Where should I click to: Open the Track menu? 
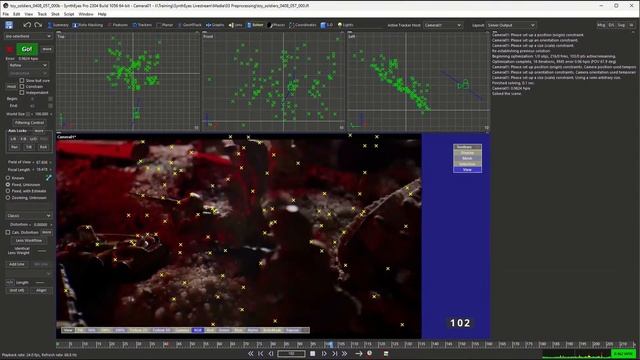click(42, 14)
